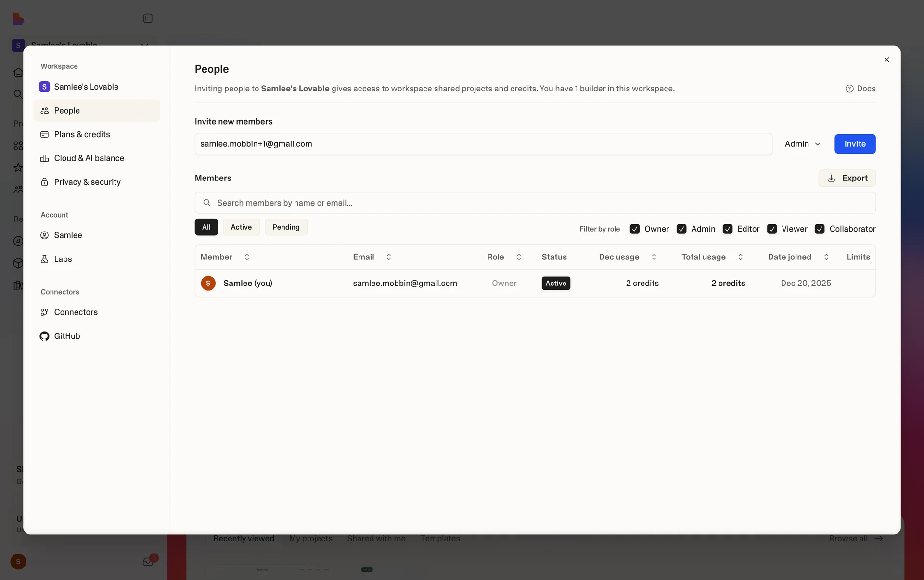The width and height of the screenshot is (924, 580).
Task: Uncheck the Editor role filter
Action: [728, 229]
